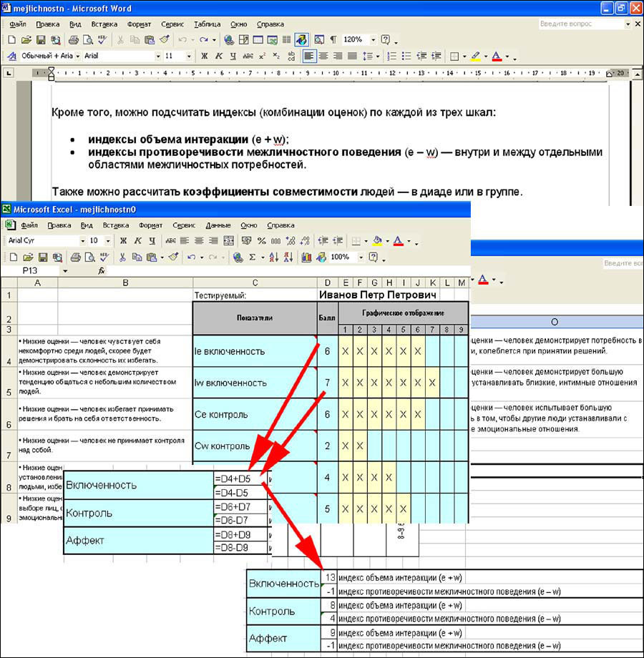Click the Paste button in Excel
Viewport: 644px width, 658px height.
coord(150,257)
